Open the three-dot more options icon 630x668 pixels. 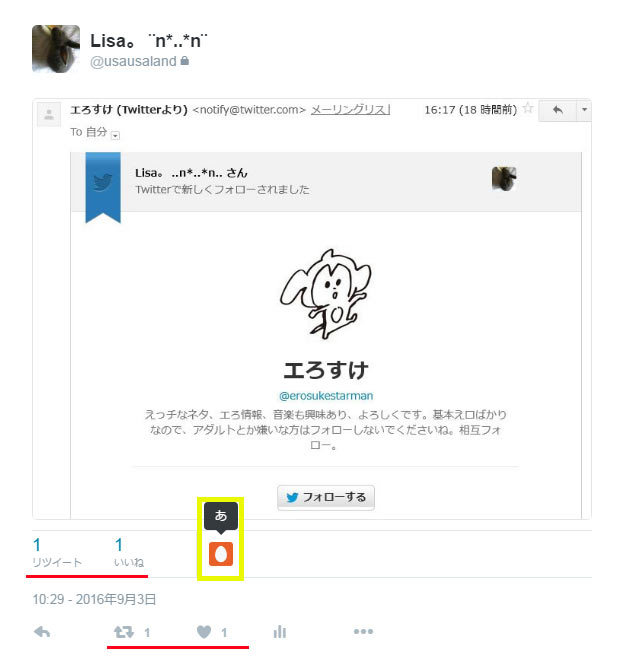click(x=363, y=631)
